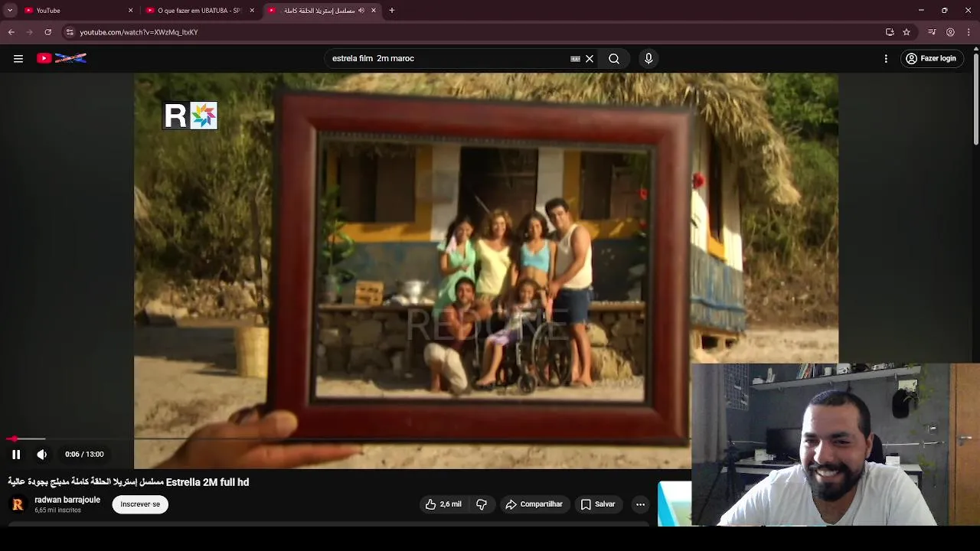Expand the tab search dropdown arrow
980x551 pixels.
[10, 11]
